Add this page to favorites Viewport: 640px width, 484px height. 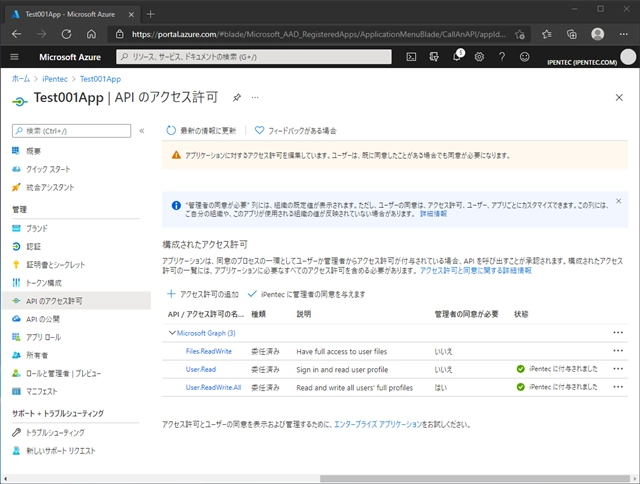(x=520, y=34)
